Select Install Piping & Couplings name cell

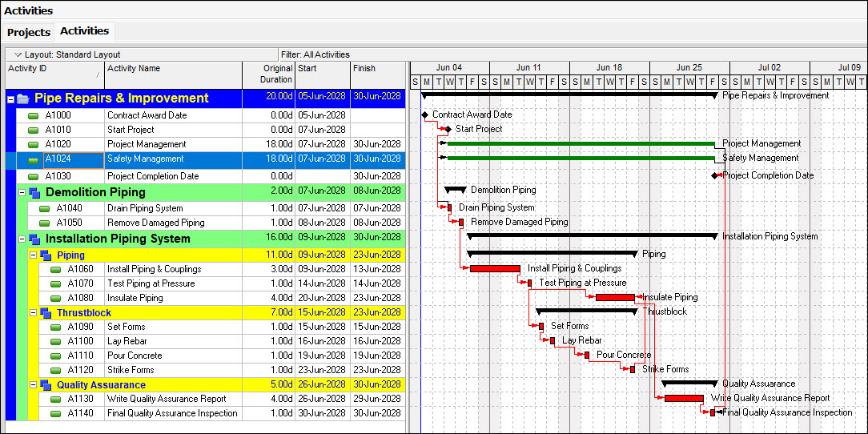point(173,270)
